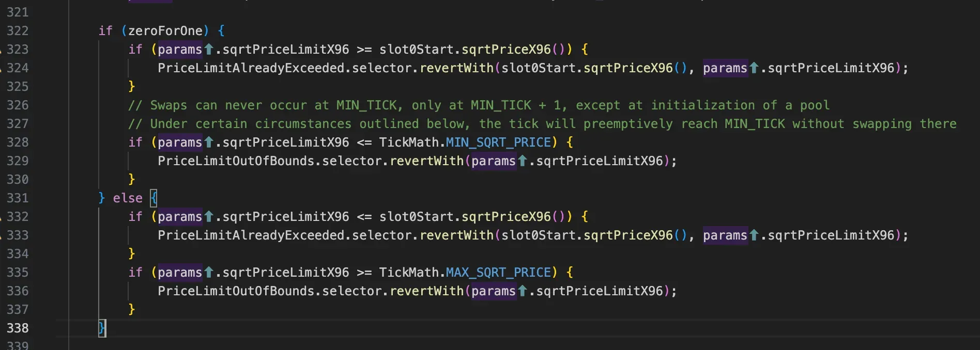Click the last params arrow icon on line 324
980x350 pixels.
click(754, 68)
